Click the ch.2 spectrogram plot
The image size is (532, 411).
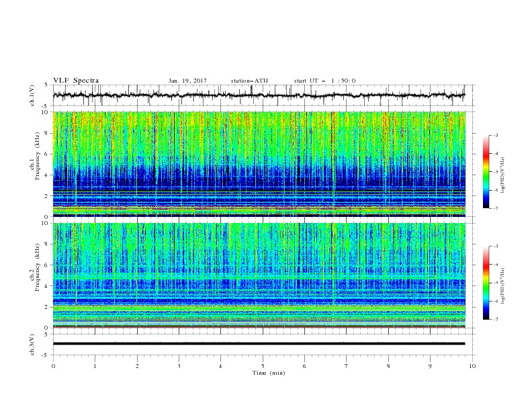pyautogui.click(x=259, y=275)
